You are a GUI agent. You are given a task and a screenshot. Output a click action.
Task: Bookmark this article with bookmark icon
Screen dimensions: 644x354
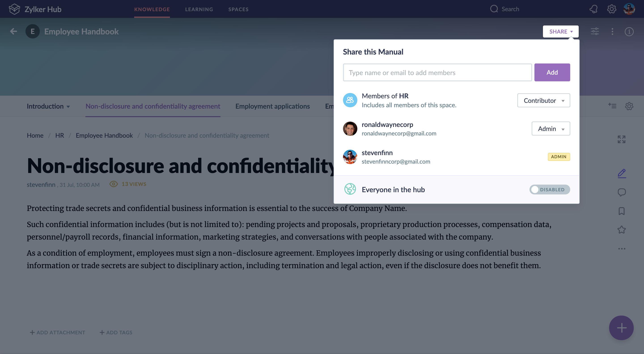621,211
